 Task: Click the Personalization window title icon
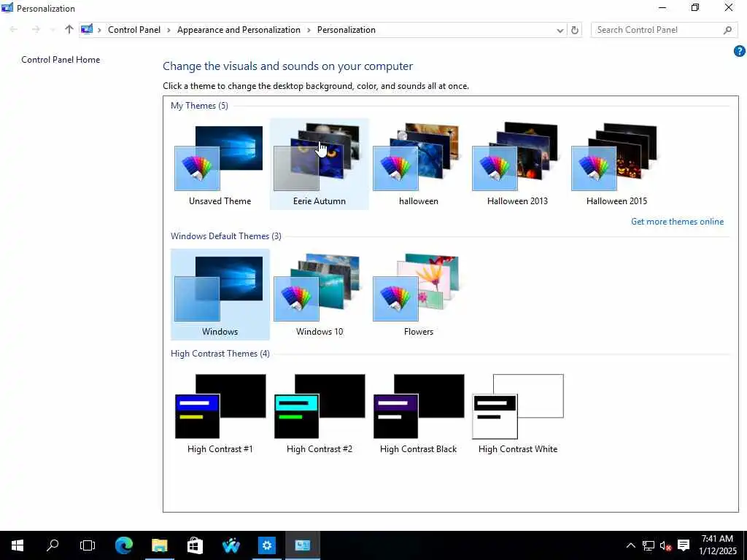[x=7, y=7]
